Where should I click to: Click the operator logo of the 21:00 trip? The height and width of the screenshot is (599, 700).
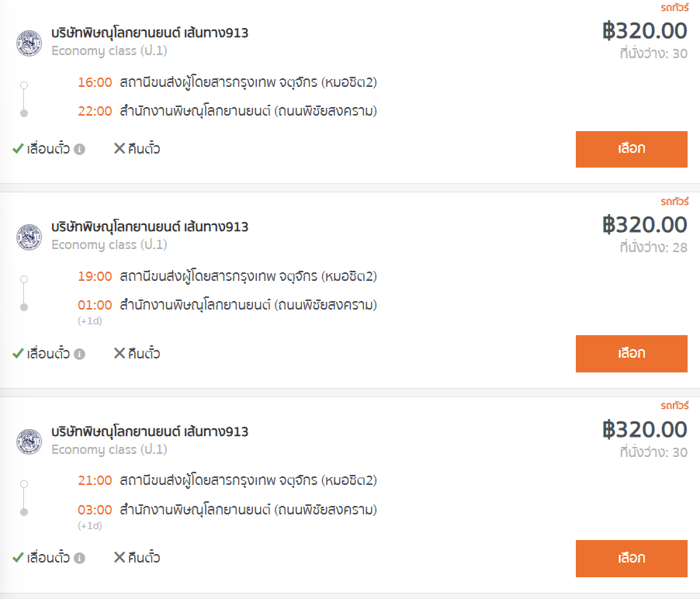[29, 442]
